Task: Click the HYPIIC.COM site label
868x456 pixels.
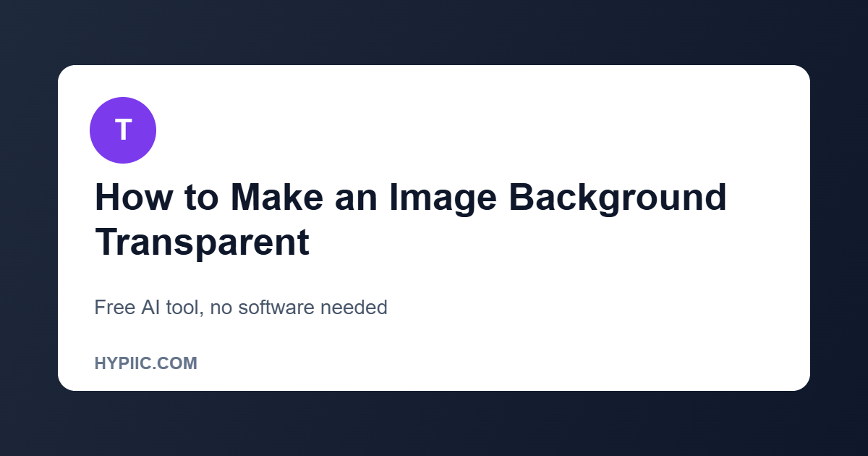Action: [x=145, y=363]
